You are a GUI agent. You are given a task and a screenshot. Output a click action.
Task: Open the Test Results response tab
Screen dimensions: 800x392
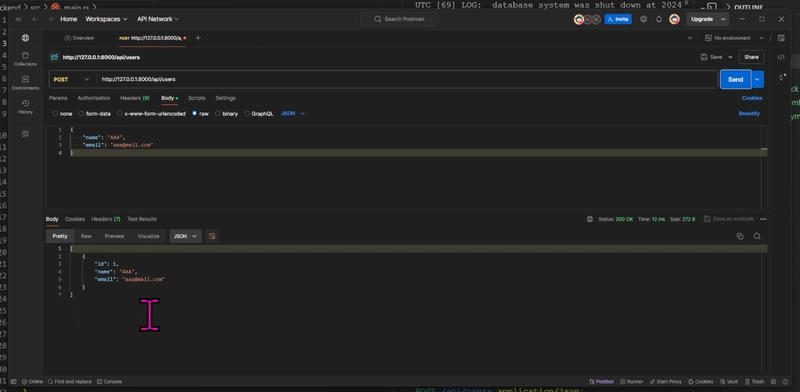coord(142,219)
